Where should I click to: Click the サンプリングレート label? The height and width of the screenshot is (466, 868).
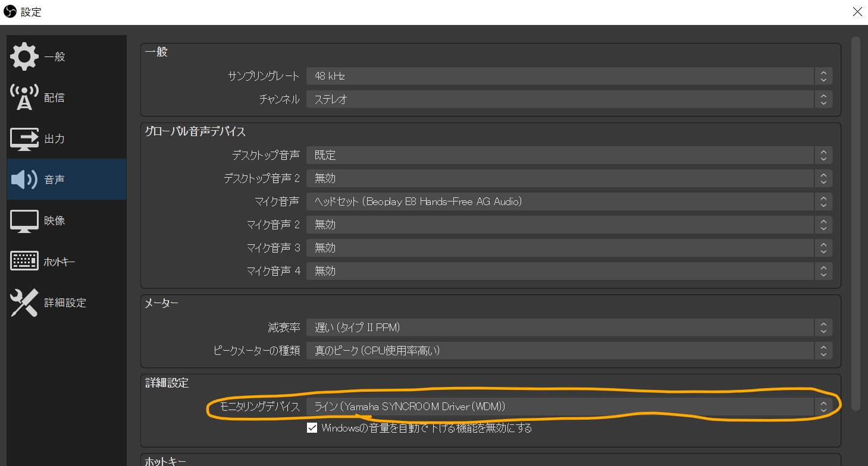(x=264, y=76)
